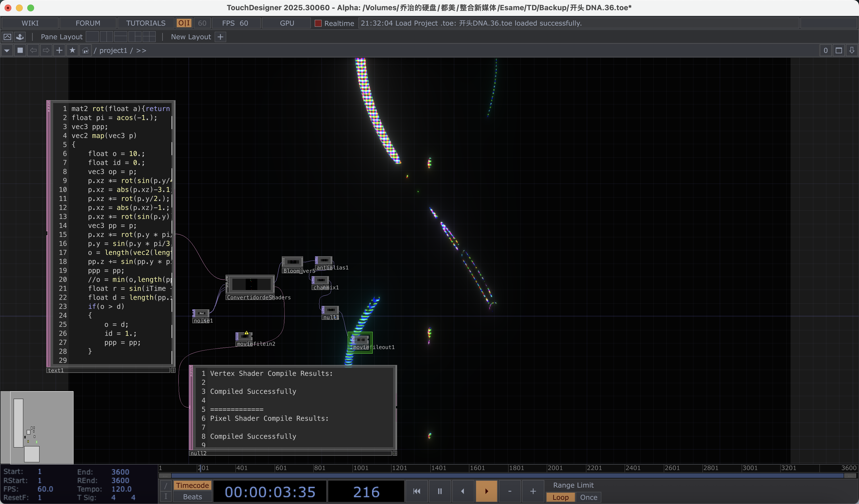Set range limit to Once
This screenshot has width=859, height=504.
[x=589, y=497]
